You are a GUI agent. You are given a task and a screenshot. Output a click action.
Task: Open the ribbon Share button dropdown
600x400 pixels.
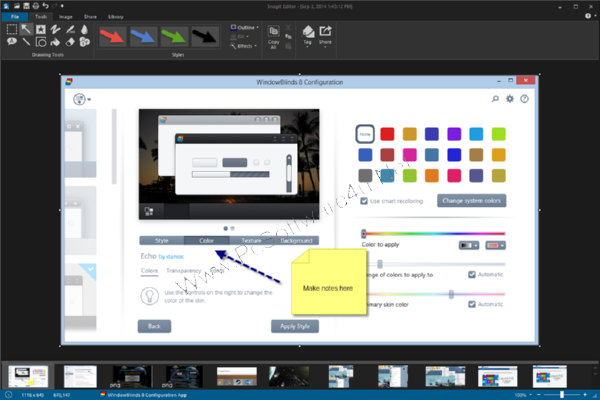point(325,37)
